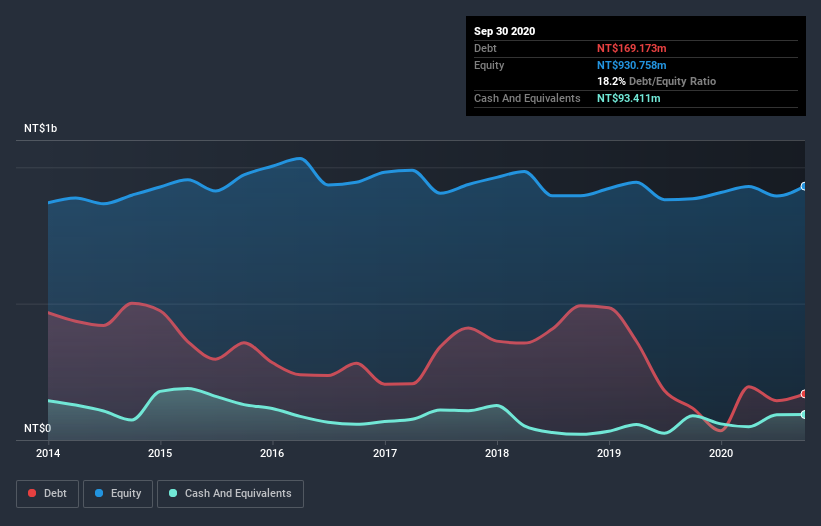Click the 2017 x-axis label
Viewport: 821px width, 526px height.
point(385,453)
